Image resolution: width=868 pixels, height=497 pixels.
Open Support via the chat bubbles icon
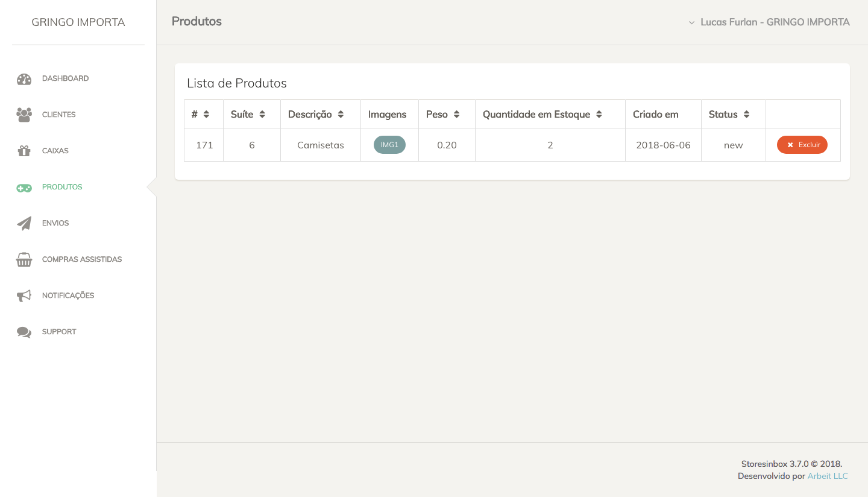point(24,332)
